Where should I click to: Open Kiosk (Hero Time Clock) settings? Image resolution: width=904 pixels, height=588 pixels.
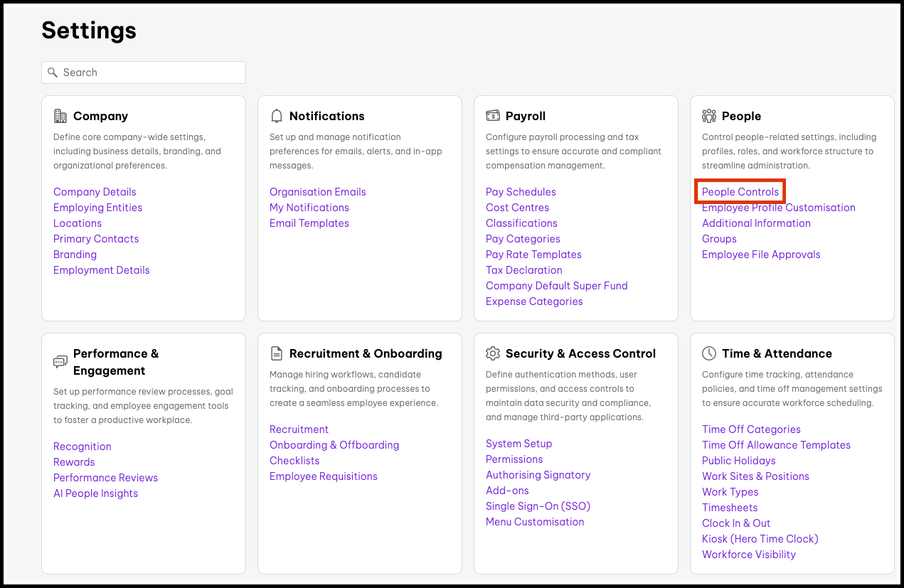760,539
